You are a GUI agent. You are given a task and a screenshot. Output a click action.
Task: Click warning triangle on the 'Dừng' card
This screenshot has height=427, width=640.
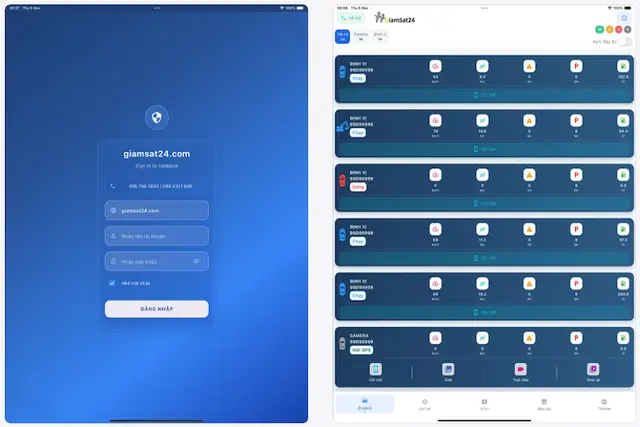(x=529, y=175)
